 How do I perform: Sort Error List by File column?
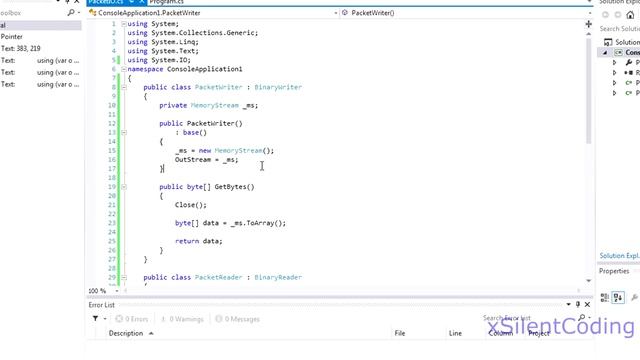(400, 333)
